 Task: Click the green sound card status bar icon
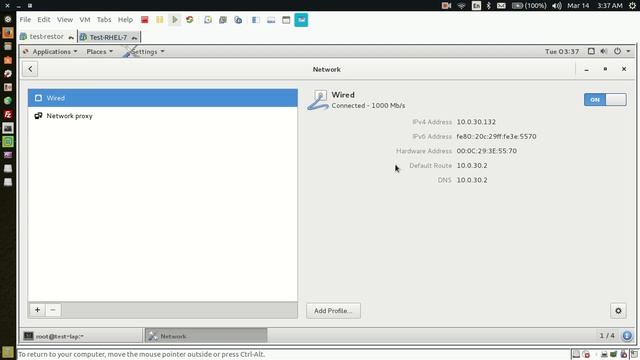[x=613, y=354]
